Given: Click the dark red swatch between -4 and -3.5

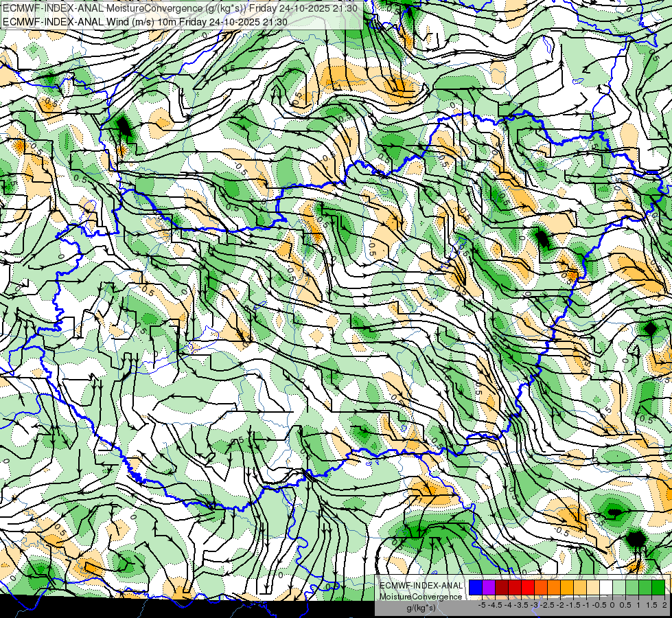Looking at the screenshot, I should click(x=515, y=587).
